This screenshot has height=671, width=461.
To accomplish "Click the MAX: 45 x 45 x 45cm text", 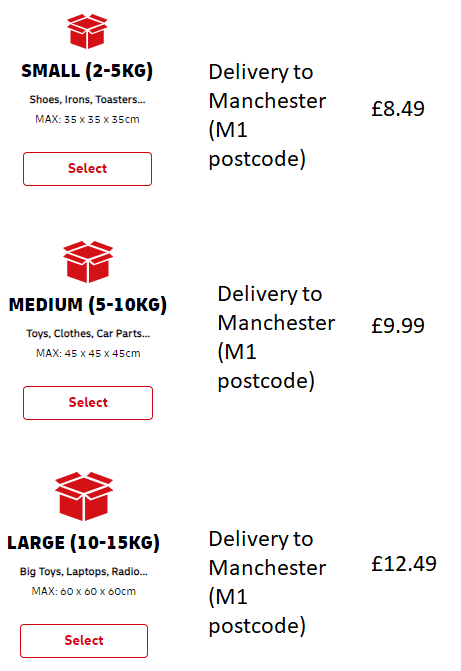I will tap(88, 353).
